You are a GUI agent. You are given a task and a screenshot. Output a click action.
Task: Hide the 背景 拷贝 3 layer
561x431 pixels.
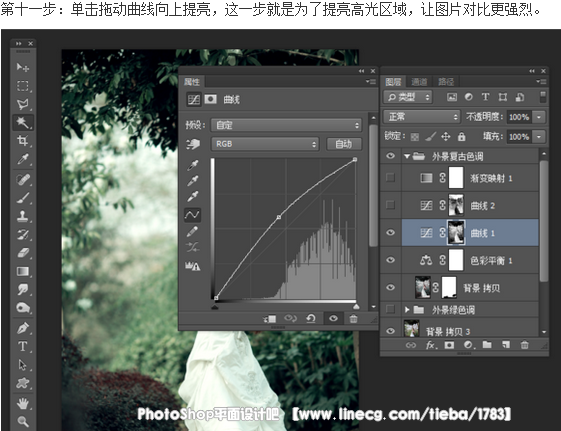391,331
